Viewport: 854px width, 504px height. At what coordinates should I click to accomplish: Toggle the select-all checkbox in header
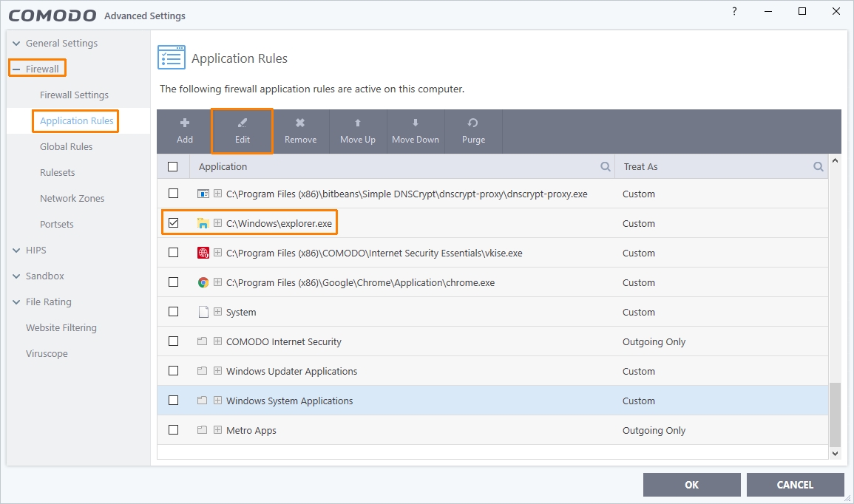tap(173, 167)
